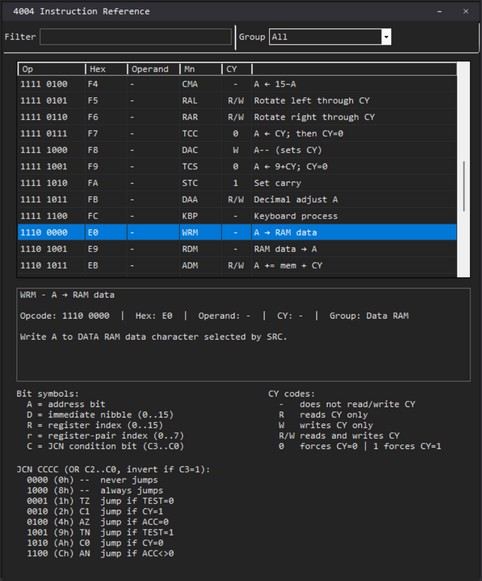Image resolution: width=482 pixels, height=581 pixels.
Task: Sort by the Operand column header
Action: pyautogui.click(x=153, y=69)
